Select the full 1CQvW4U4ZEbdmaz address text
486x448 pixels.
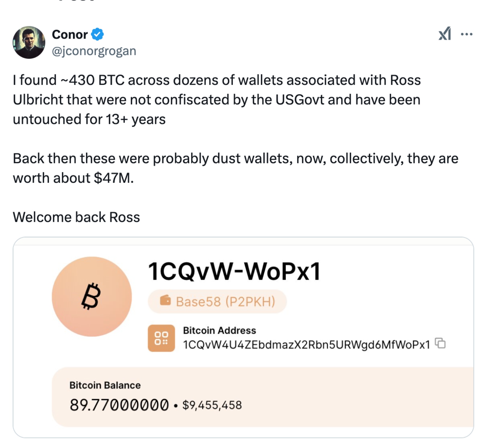click(306, 345)
